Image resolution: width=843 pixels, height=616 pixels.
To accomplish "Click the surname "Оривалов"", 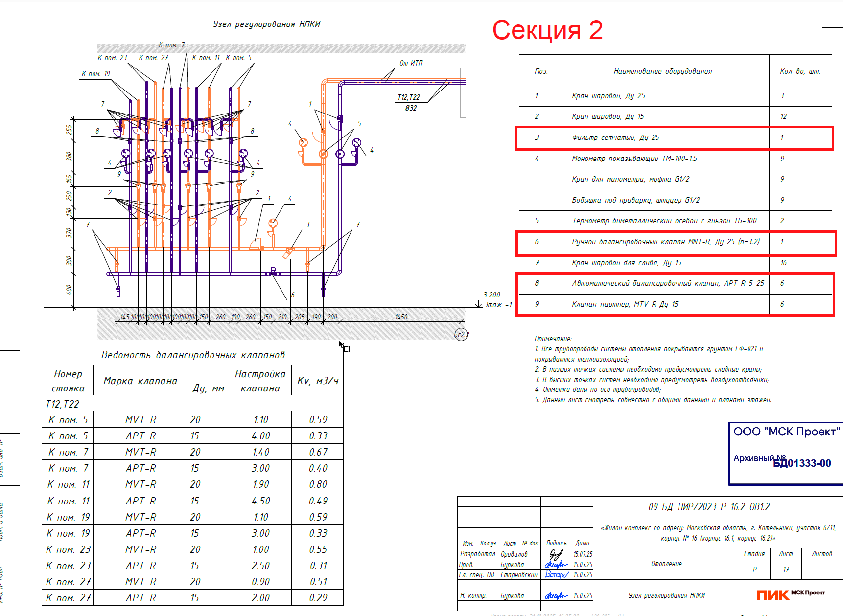I will (514, 554).
